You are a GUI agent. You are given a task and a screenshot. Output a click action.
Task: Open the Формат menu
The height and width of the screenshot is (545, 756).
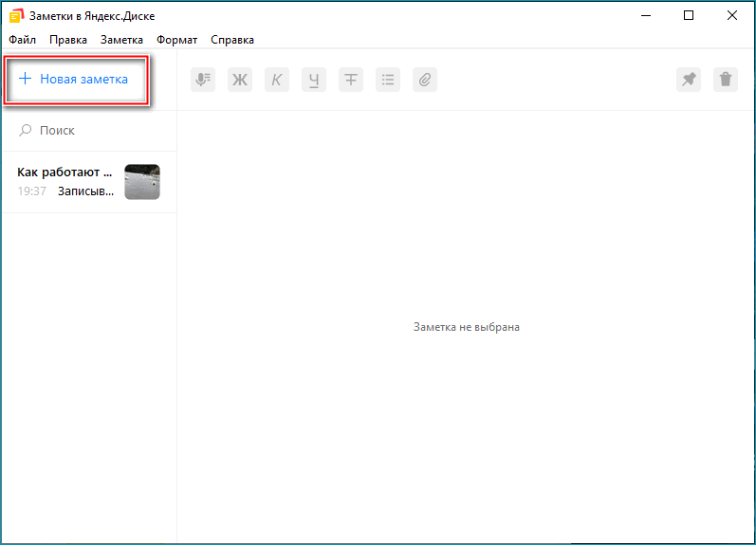click(x=176, y=40)
